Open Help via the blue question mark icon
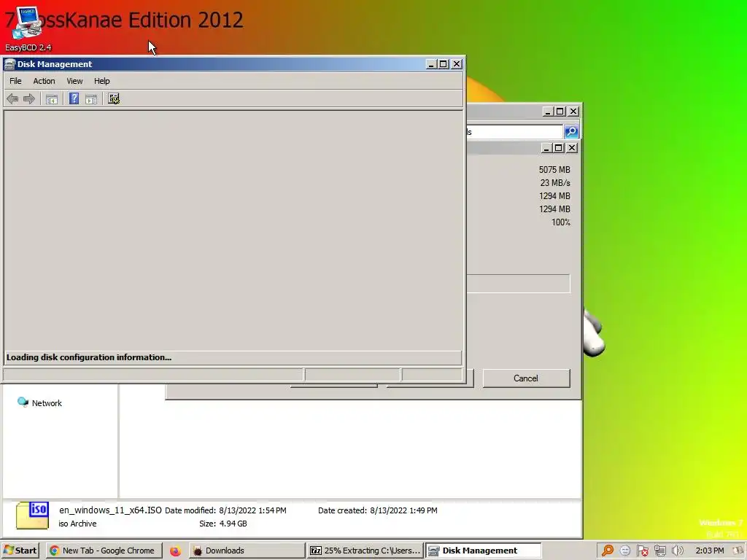 (74, 98)
